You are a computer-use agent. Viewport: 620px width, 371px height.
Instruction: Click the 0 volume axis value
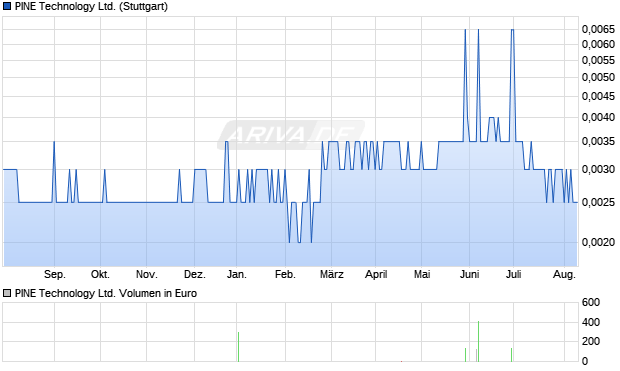pos(585,361)
